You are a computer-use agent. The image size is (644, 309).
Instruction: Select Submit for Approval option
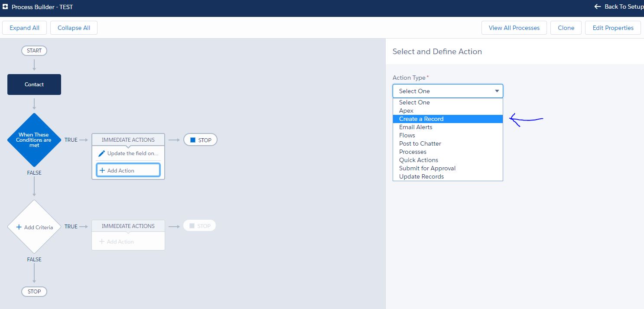tap(427, 168)
